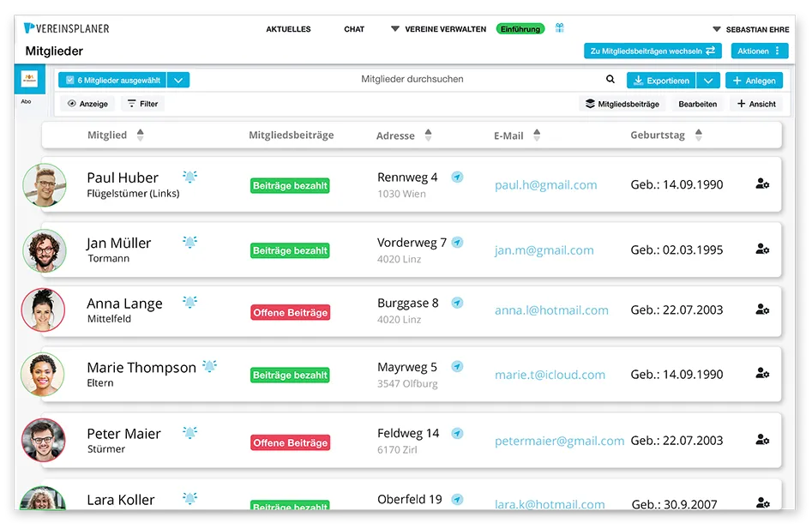Add a new Ansicht
Screen dimensions: 812x529
(x=756, y=104)
